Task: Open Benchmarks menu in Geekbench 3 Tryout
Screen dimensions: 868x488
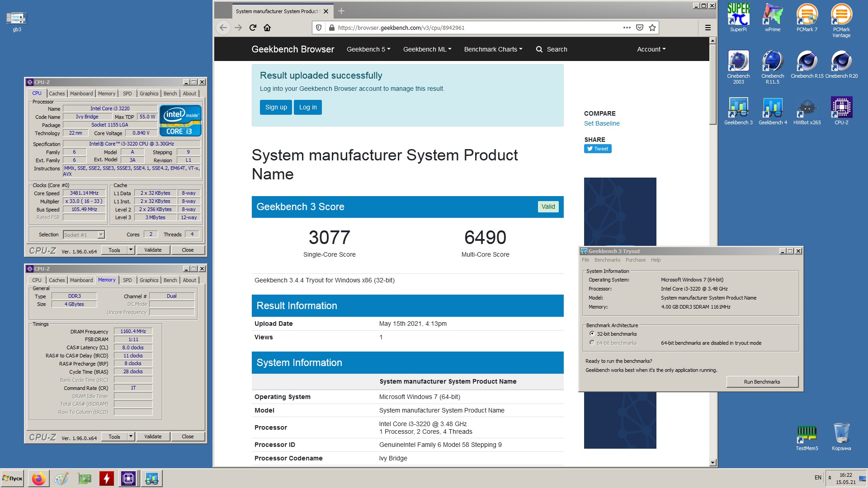Action: (607, 260)
